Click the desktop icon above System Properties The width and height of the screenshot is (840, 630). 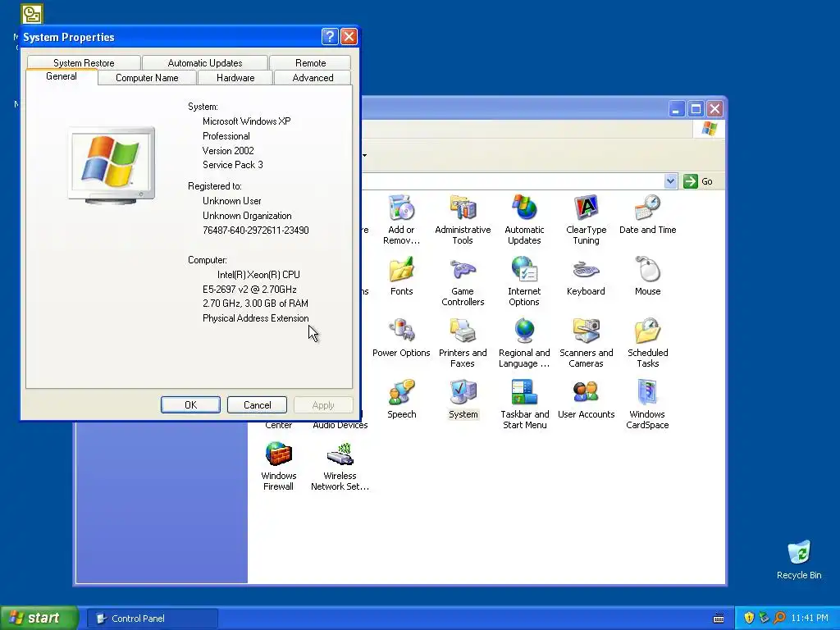pos(32,14)
